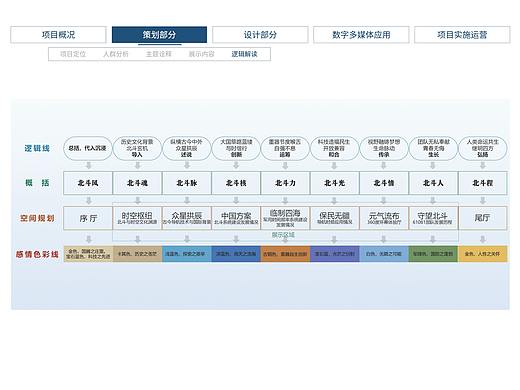
Task: Click the space box above 展示区域
Action: [x=285, y=218]
